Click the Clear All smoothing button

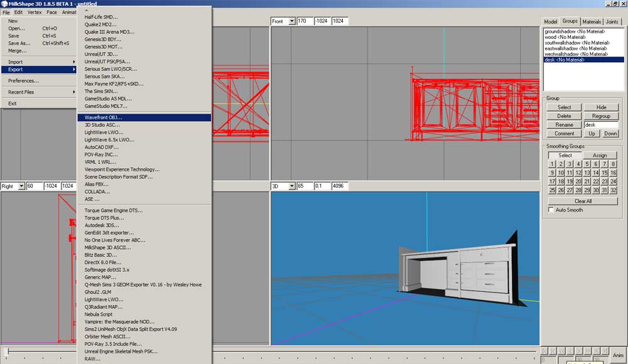click(583, 201)
